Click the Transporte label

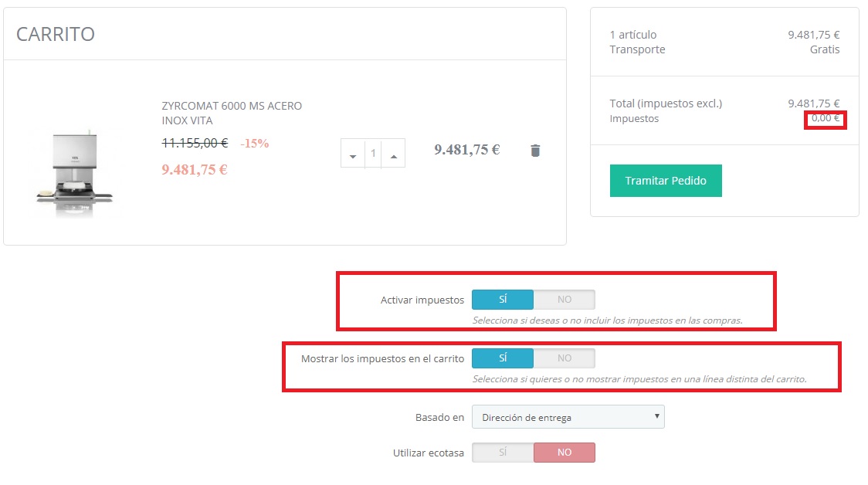click(638, 49)
